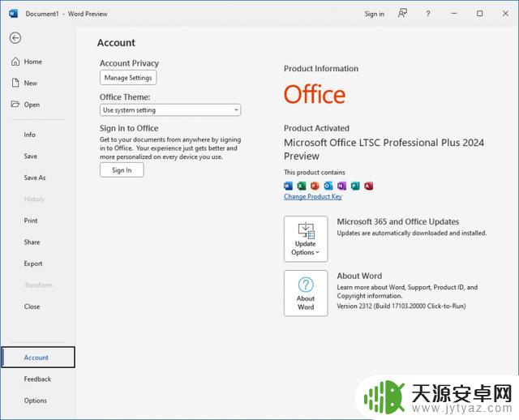Click the help question mark icon
Image resolution: width=519 pixels, height=420 pixels.
pyautogui.click(x=428, y=14)
